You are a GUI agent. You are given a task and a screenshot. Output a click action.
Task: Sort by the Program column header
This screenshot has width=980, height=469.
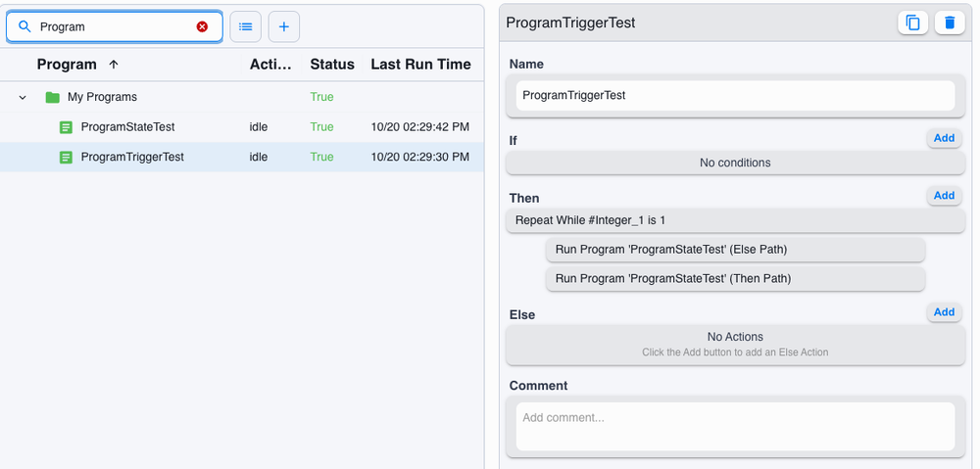(67, 65)
